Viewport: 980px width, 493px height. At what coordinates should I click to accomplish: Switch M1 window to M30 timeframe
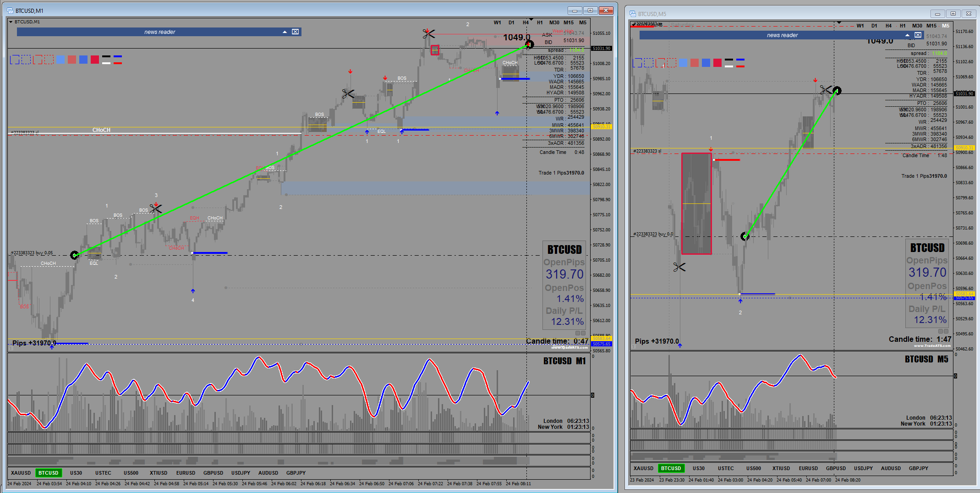(554, 22)
